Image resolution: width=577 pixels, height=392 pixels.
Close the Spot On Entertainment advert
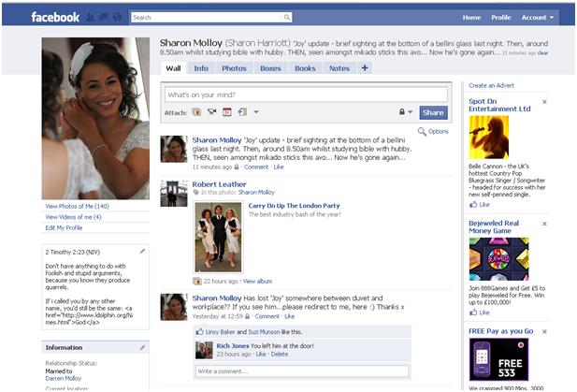click(544, 101)
